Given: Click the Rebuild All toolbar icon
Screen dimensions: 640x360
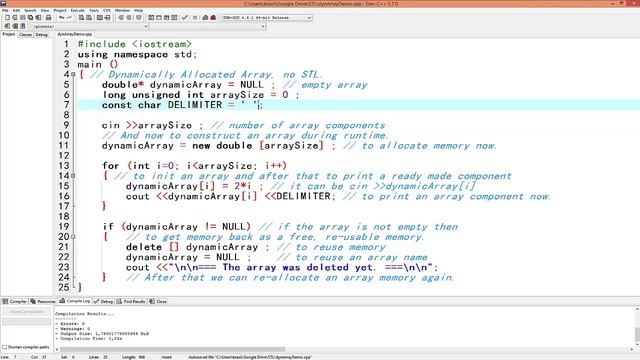Looking at the screenshot, I should point(174,18).
